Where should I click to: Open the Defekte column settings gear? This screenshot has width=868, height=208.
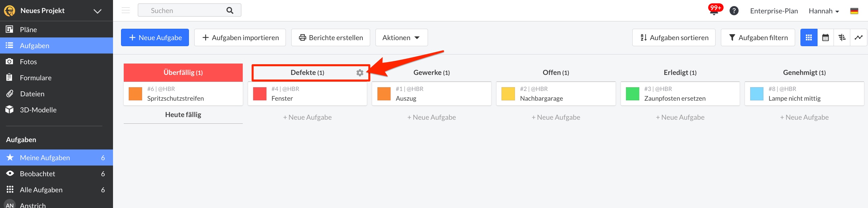pos(360,73)
